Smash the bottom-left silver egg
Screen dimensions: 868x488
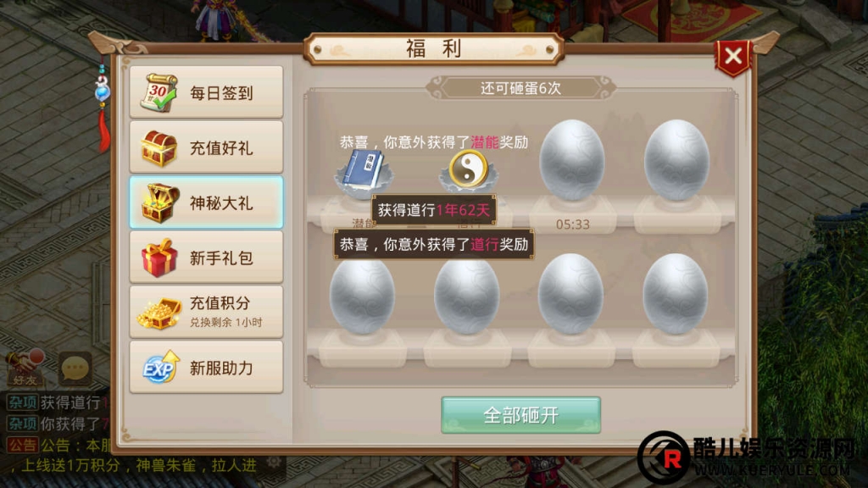363,294
